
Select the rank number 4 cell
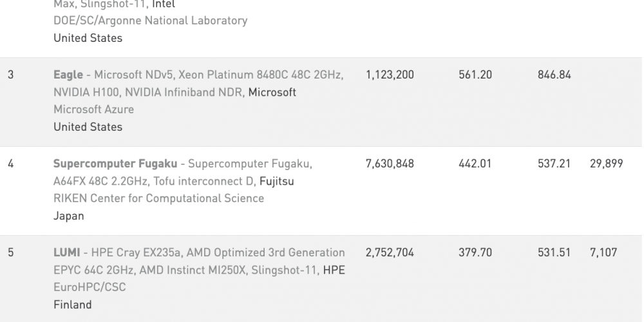[11, 164]
